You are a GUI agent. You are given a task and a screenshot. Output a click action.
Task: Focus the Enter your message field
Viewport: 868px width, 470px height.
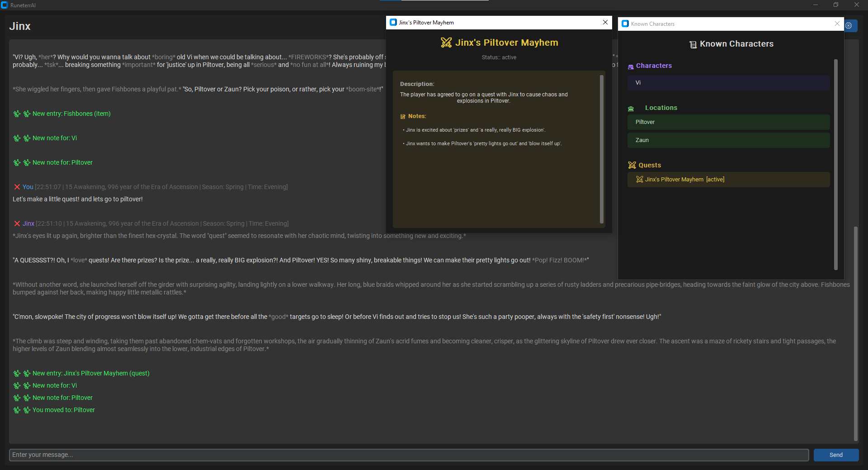click(x=409, y=455)
